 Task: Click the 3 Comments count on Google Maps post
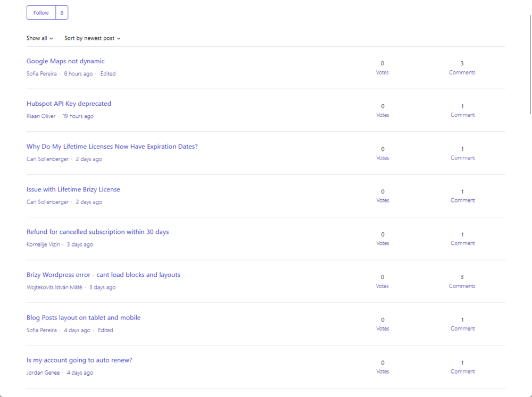pos(462,67)
